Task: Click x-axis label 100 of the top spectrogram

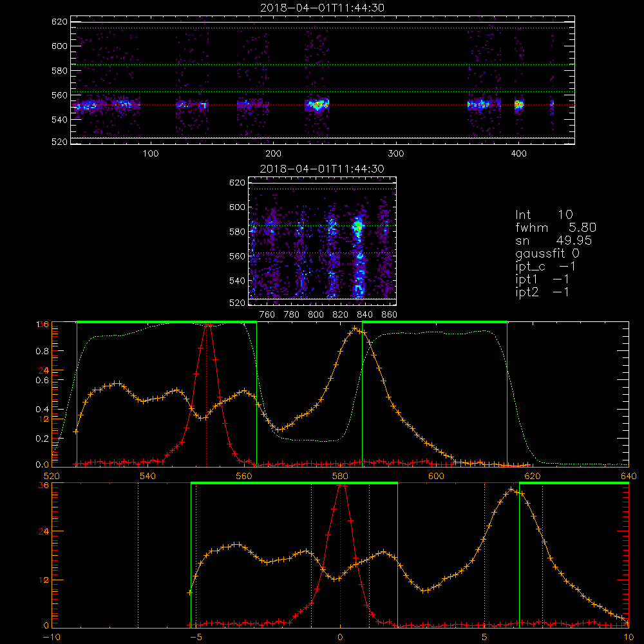Action: [x=151, y=154]
